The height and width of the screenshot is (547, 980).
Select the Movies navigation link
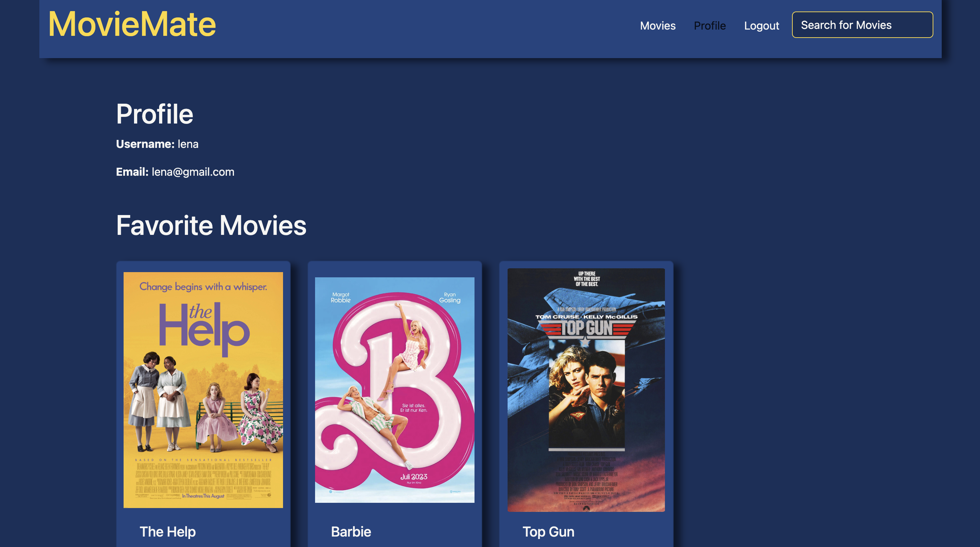(x=658, y=25)
